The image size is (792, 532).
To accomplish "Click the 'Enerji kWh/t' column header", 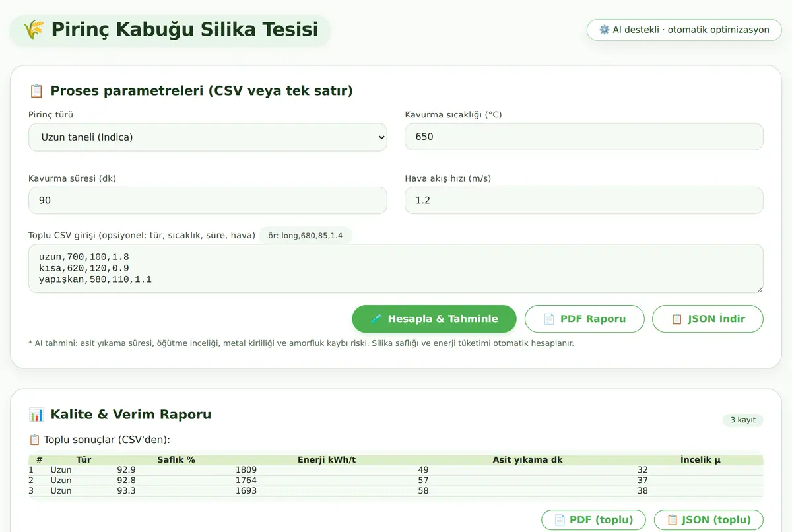I will coord(327,460).
